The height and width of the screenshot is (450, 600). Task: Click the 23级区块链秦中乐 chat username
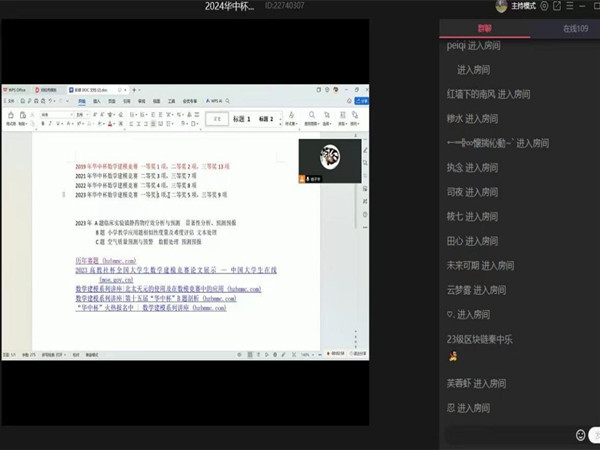click(479, 339)
